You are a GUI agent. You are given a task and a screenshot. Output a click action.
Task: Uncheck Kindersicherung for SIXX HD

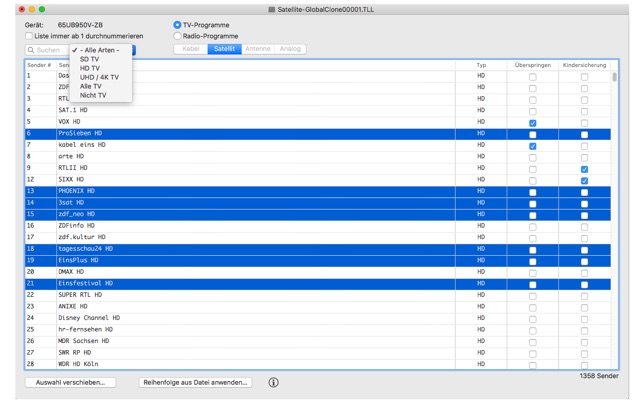584,180
